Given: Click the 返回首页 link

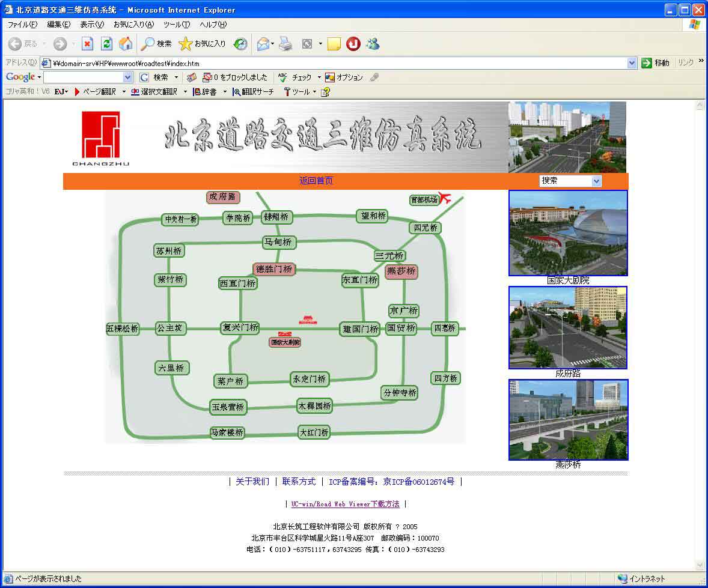Looking at the screenshot, I should pyautogui.click(x=316, y=181).
